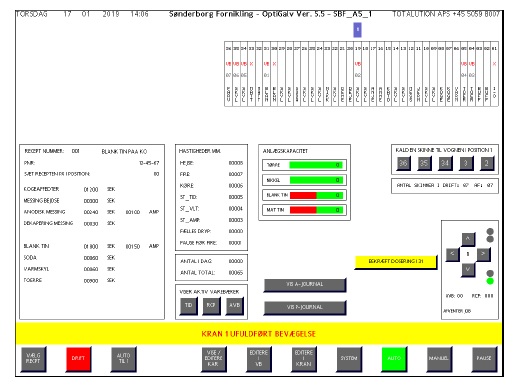Click the yellow KRAN 1 UFULDFØRT BEVÆGELSE alarm
This screenshot has height=386, width=514.
tap(259, 334)
